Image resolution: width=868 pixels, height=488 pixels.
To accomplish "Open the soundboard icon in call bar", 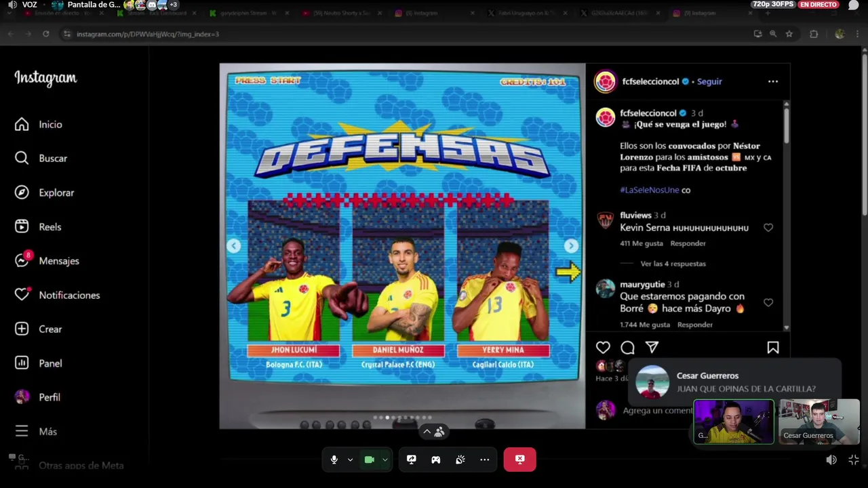I will [460, 460].
